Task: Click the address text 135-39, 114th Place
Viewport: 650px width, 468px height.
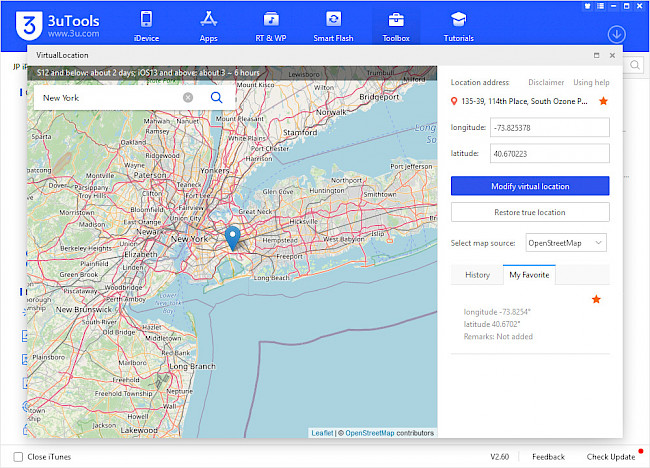Action: click(524, 101)
